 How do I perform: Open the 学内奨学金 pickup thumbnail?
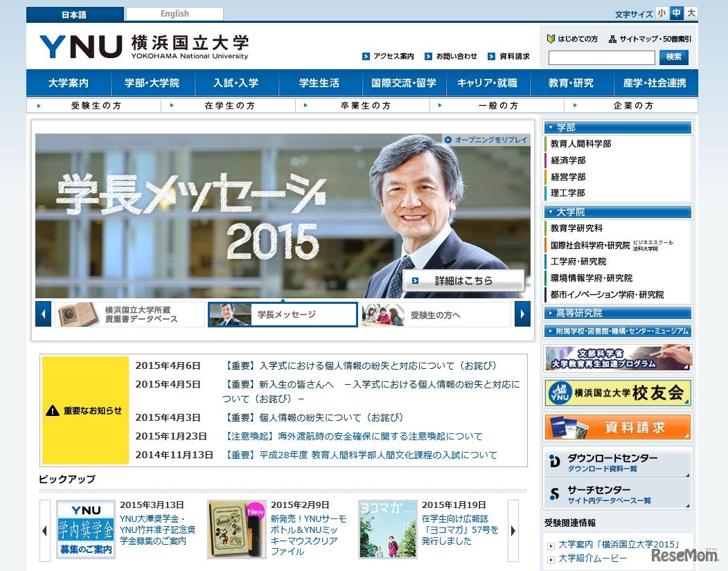[x=86, y=529]
